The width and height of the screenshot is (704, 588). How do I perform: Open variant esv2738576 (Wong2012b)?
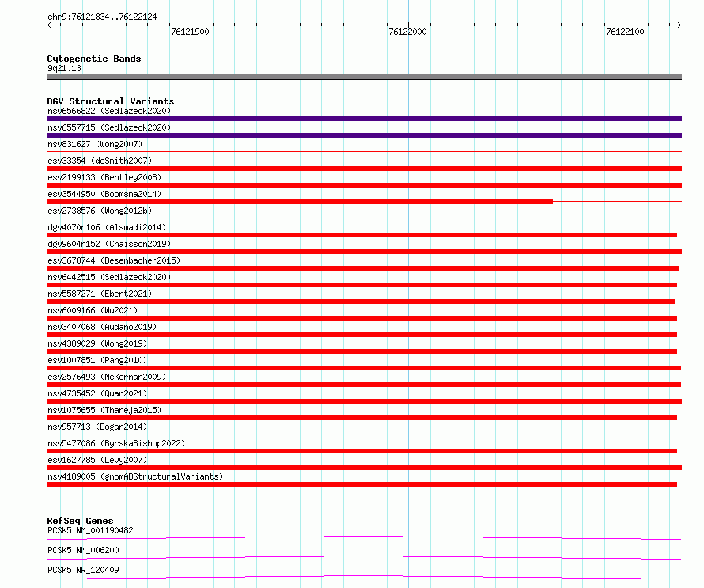pyautogui.click(x=100, y=211)
